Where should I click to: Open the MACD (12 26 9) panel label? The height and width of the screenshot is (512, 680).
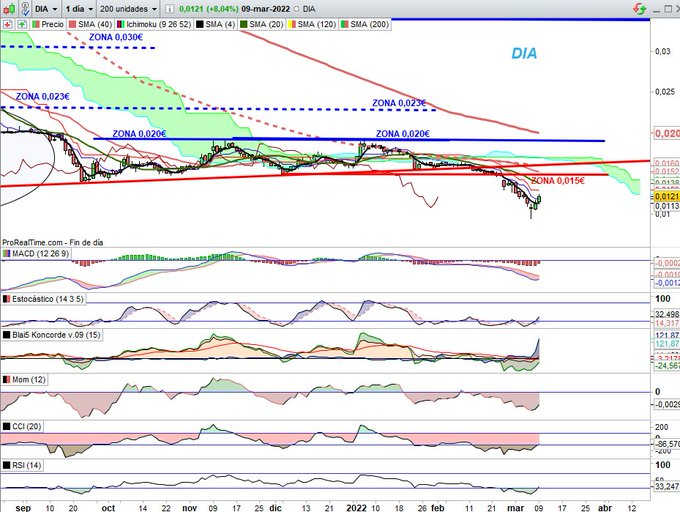[x=41, y=254]
